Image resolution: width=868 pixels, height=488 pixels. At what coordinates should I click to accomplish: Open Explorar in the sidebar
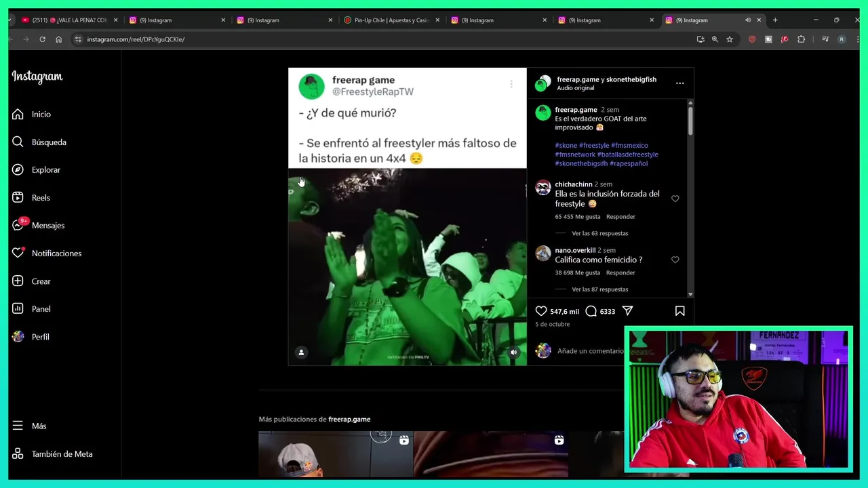[36, 170]
